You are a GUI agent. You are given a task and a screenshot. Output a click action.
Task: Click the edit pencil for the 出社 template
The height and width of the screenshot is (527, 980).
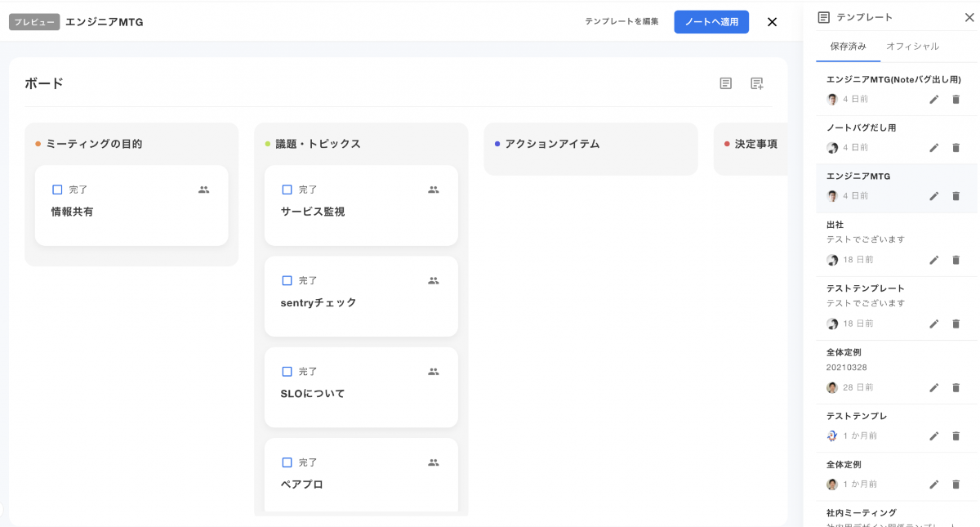tap(934, 260)
